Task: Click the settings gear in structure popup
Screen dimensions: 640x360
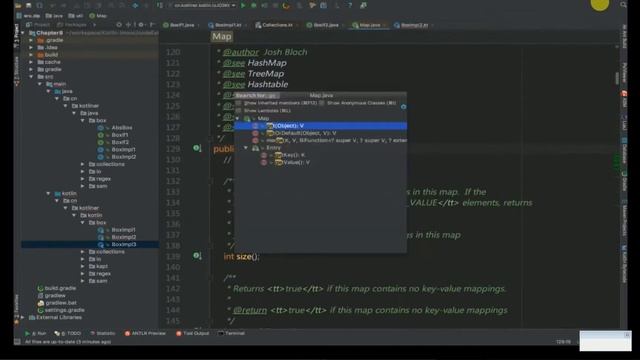Action: point(403,107)
